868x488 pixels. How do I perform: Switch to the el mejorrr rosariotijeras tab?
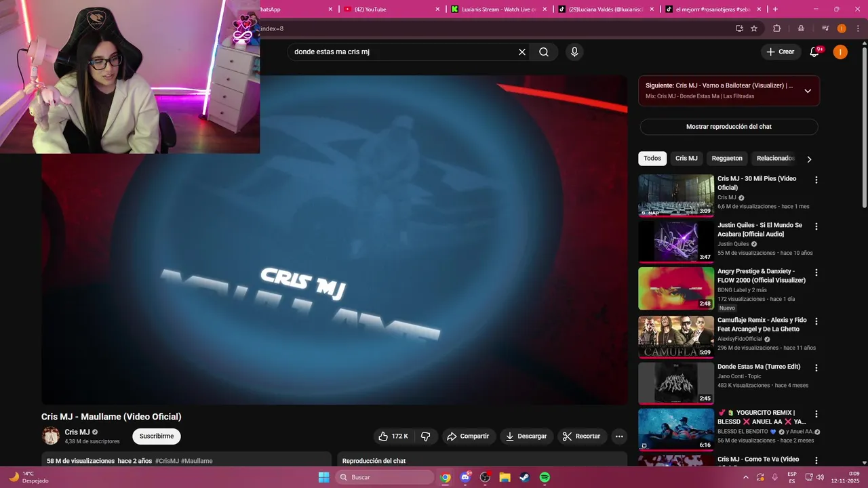713,9
